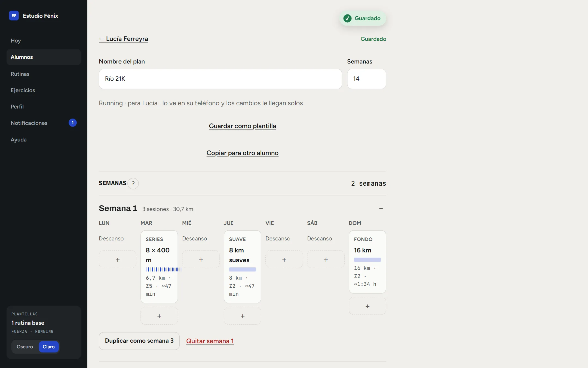The image size is (588, 368).
Task: Add a session on Monday with the plus button
Action: (x=118, y=260)
